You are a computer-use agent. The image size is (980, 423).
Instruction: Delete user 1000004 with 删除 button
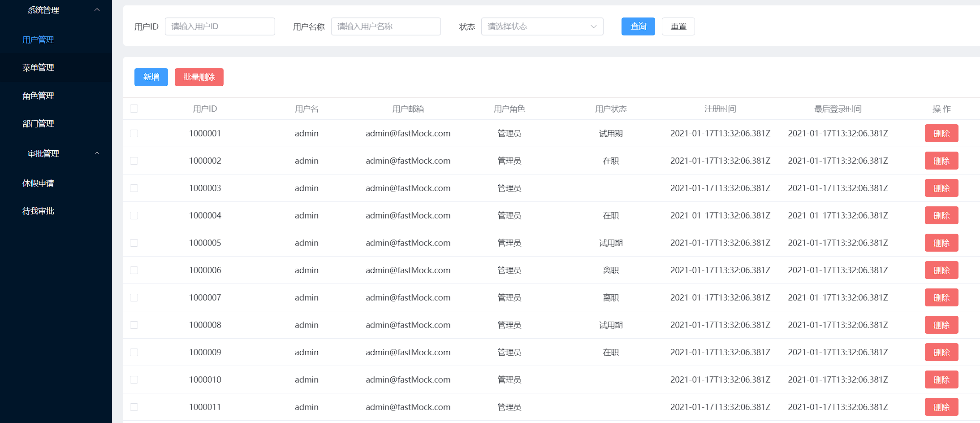pos(941,215)
